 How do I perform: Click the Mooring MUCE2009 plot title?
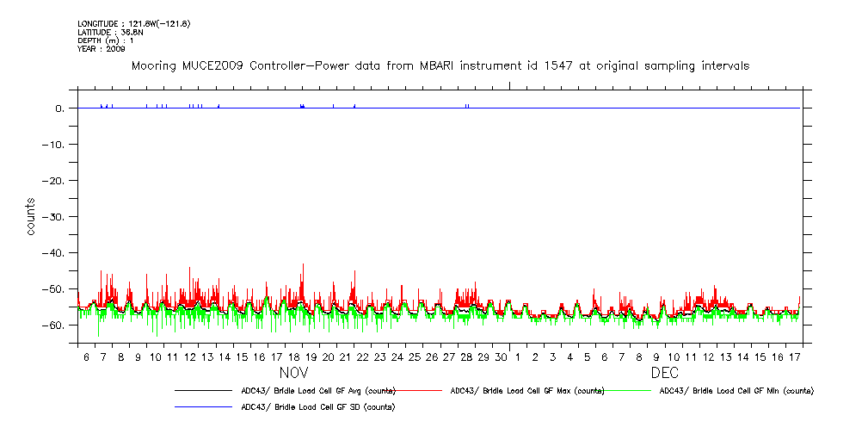click(440, 65)
